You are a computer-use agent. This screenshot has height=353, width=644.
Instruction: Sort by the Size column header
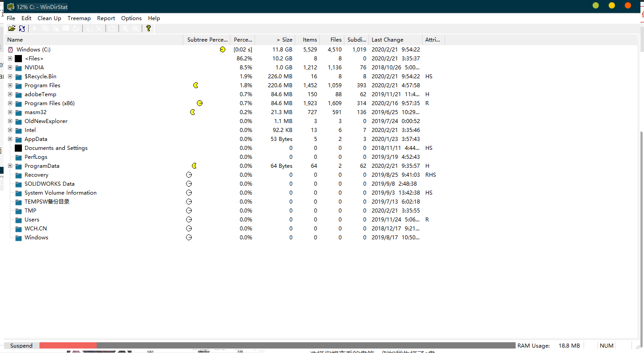[x=275, y=40]
